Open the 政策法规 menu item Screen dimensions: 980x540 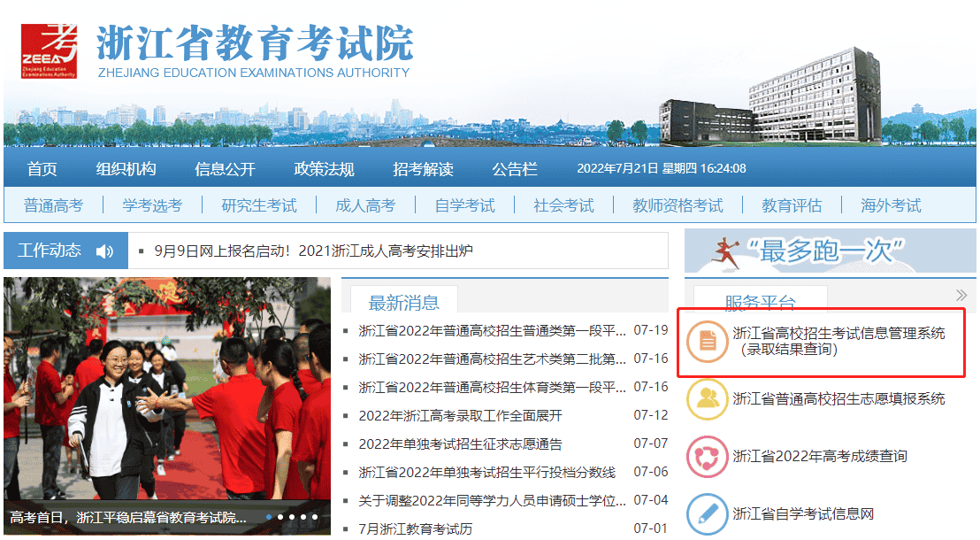click(x=324, y=169)
